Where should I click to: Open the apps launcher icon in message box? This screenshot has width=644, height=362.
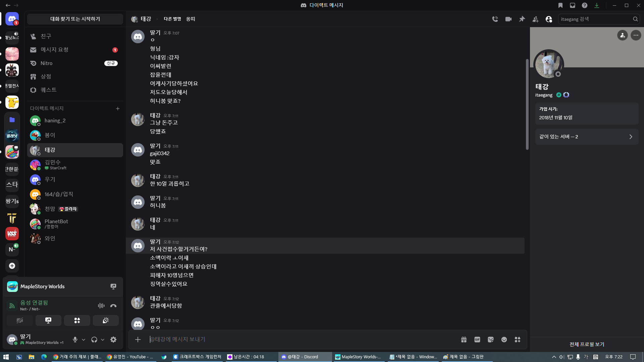[518, 340]
